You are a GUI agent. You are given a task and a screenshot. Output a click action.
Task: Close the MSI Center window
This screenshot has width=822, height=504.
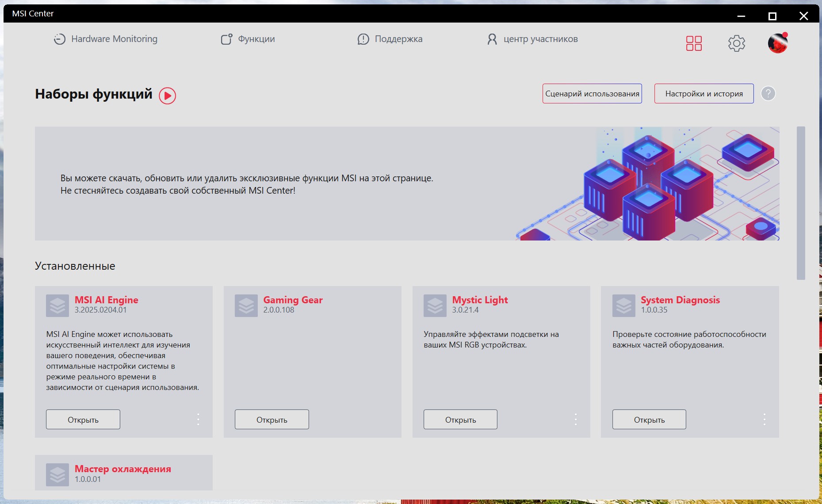804,16
